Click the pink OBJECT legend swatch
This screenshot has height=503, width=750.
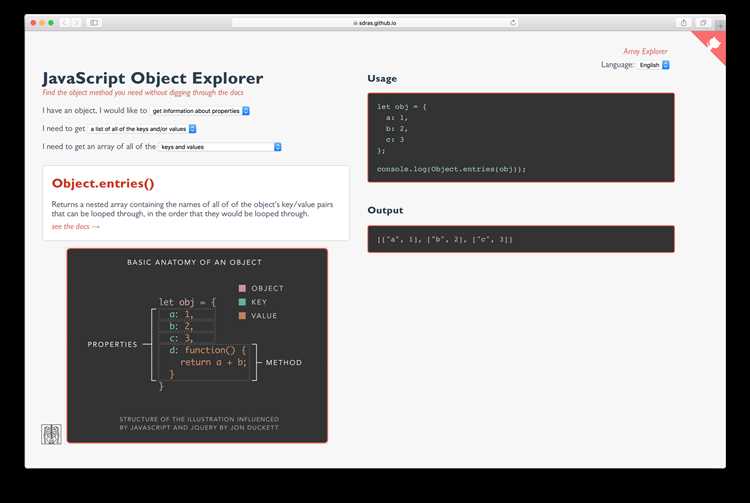click(242, 288)
